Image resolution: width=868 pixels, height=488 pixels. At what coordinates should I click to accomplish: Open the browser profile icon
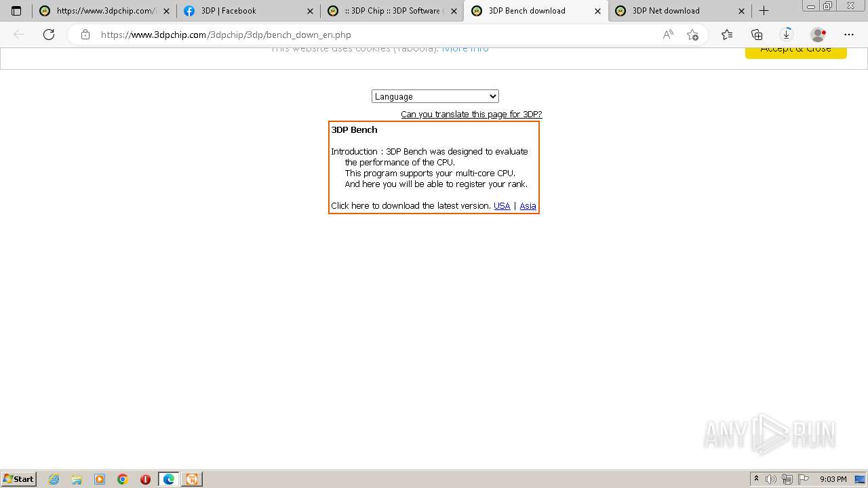point(818,35)
